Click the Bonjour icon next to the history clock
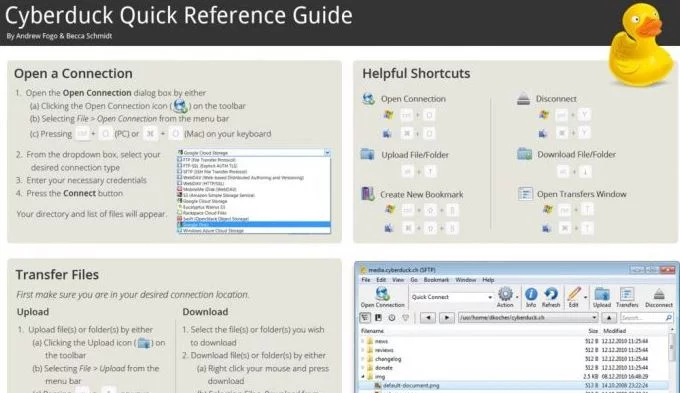Image resolution: width=680 pixels, height=393 pixels. [405, 318]
